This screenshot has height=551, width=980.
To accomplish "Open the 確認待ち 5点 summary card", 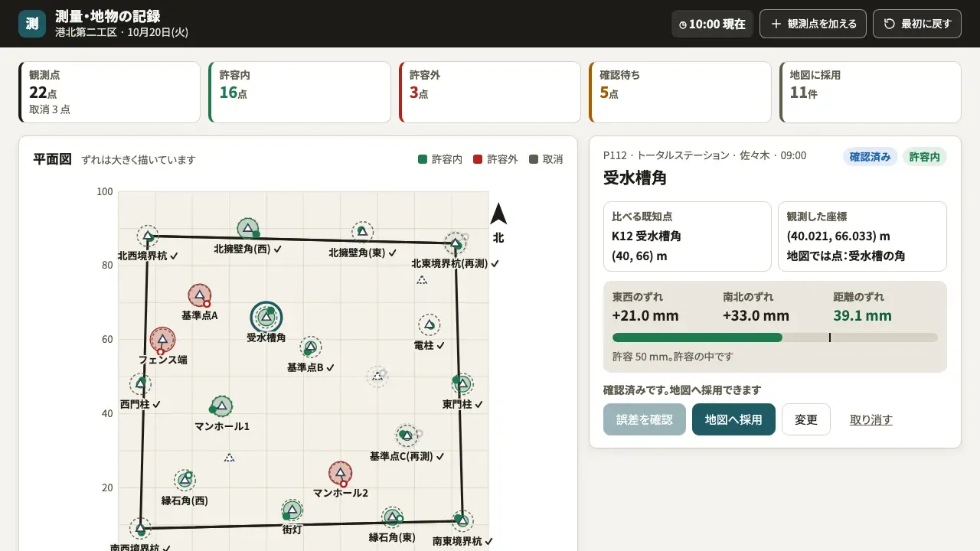I will coord(680,92).
